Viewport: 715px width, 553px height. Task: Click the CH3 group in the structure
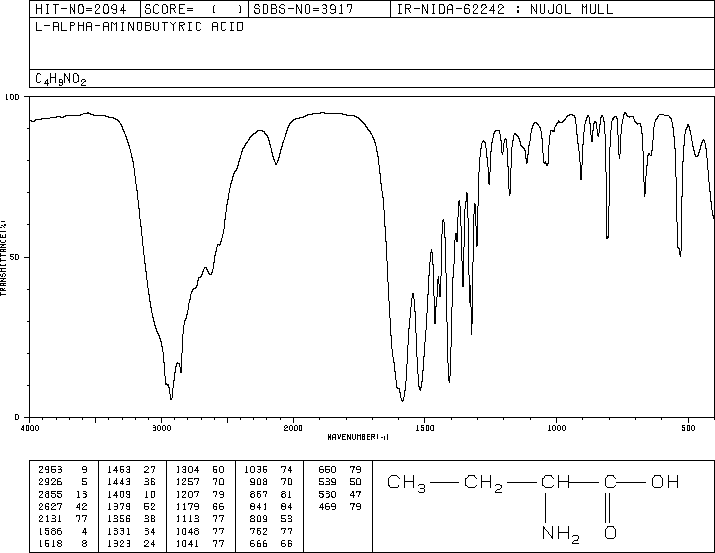tap(406, 483)
